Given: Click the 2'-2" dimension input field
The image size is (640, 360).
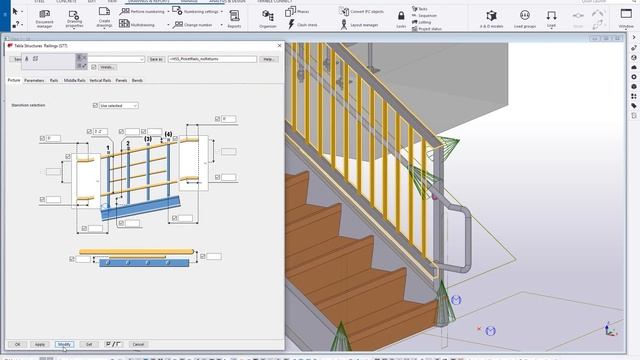Looking at the screenshot, I should click(100, 131).
